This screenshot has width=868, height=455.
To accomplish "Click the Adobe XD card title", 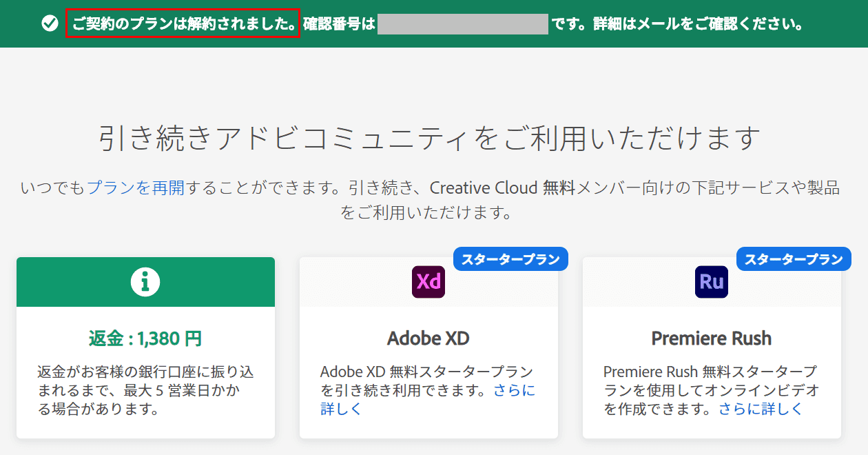I will tap(428, 338).
